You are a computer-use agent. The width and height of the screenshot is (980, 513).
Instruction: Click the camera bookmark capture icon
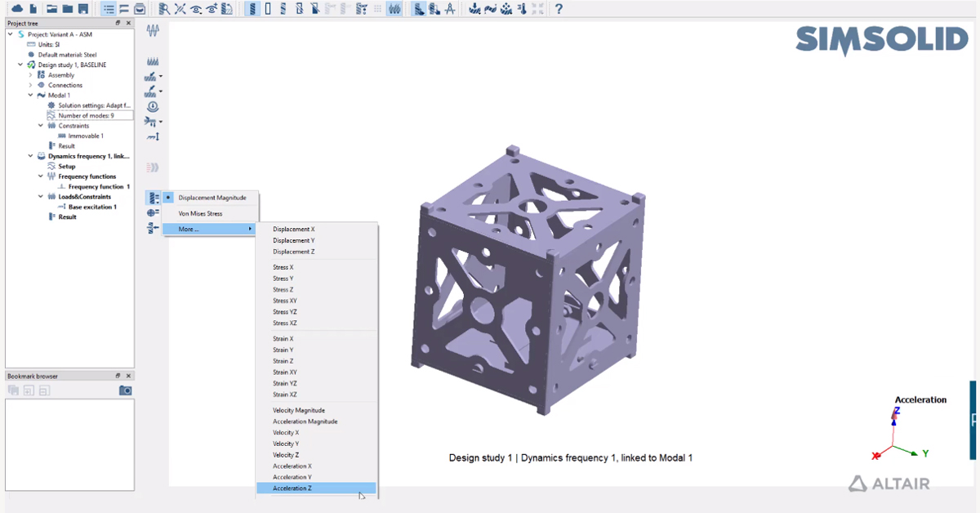125,390
